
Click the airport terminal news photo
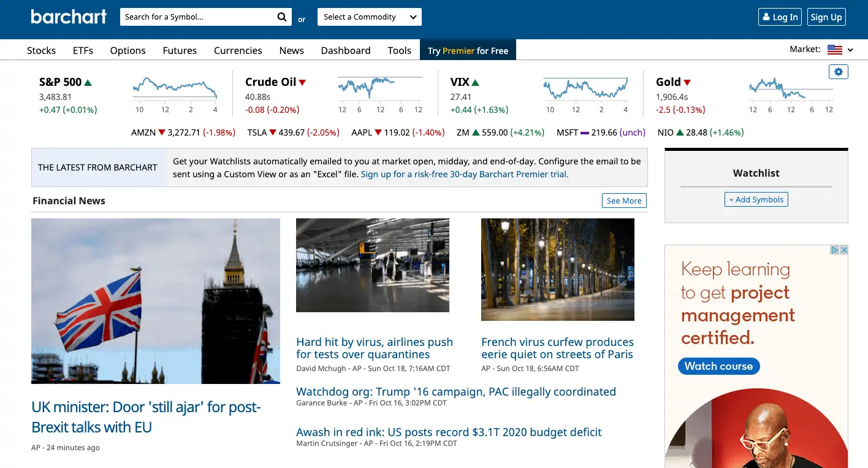[x=373, y=266]
